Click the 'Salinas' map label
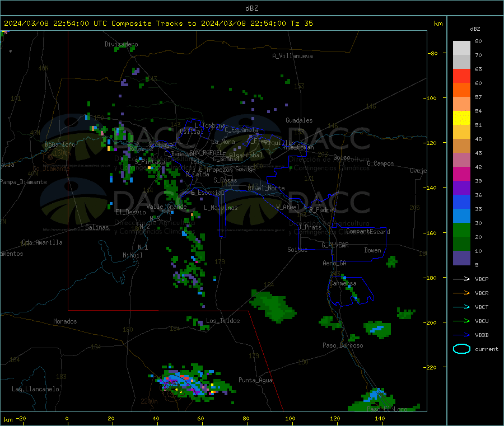Viewport: 504px width, 426px height. point(97,227)
